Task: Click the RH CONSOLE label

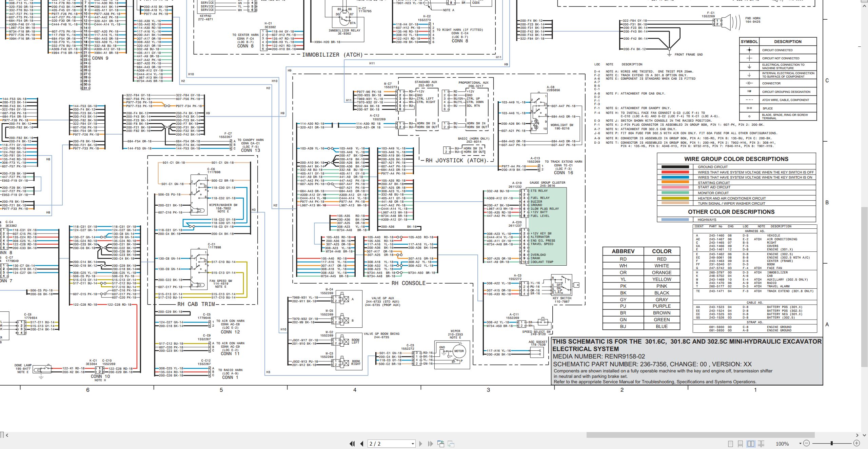Action: point(408,283)
